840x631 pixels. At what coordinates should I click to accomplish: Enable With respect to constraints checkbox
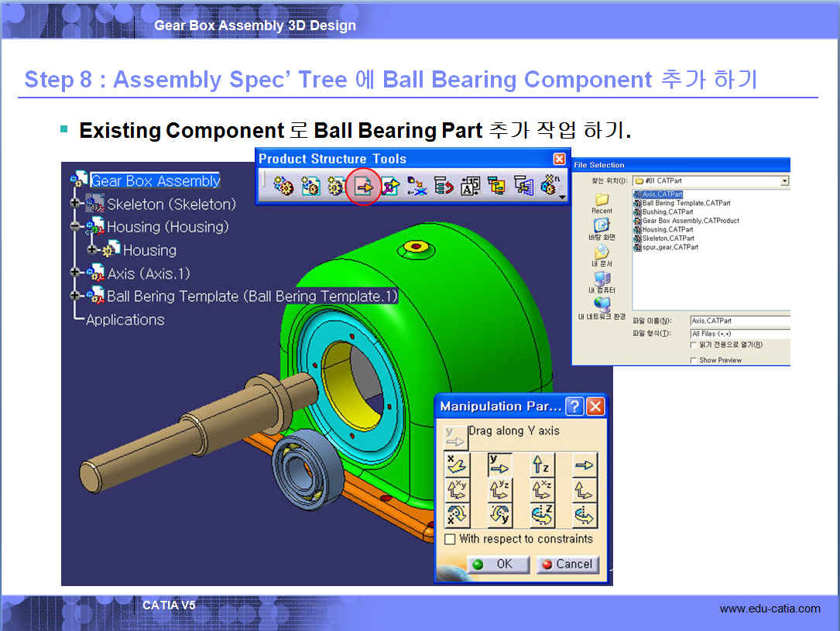pos(450,539)
